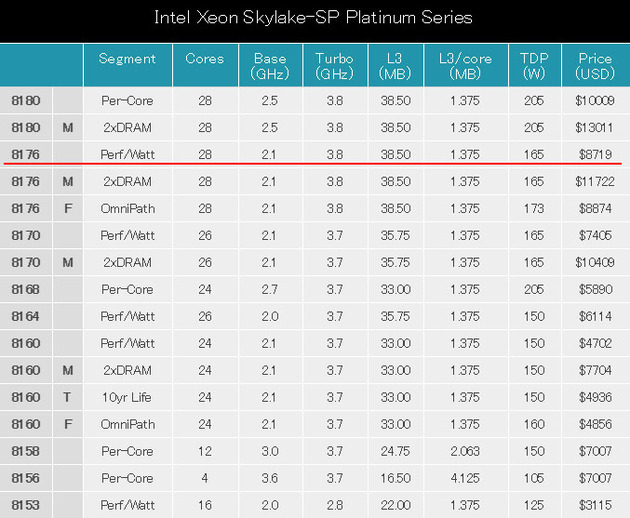Select the 8158 model number
Image resolution: width=630 pixels, height=518 pixels.
[x=26, y=451]
